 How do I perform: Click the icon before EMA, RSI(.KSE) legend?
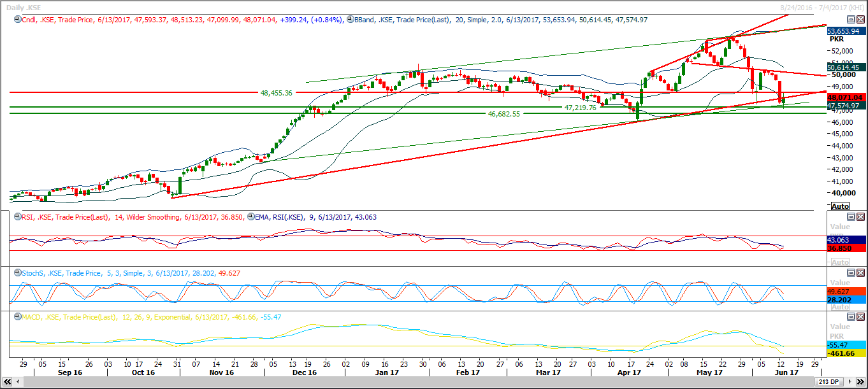(x=250, y=217)
